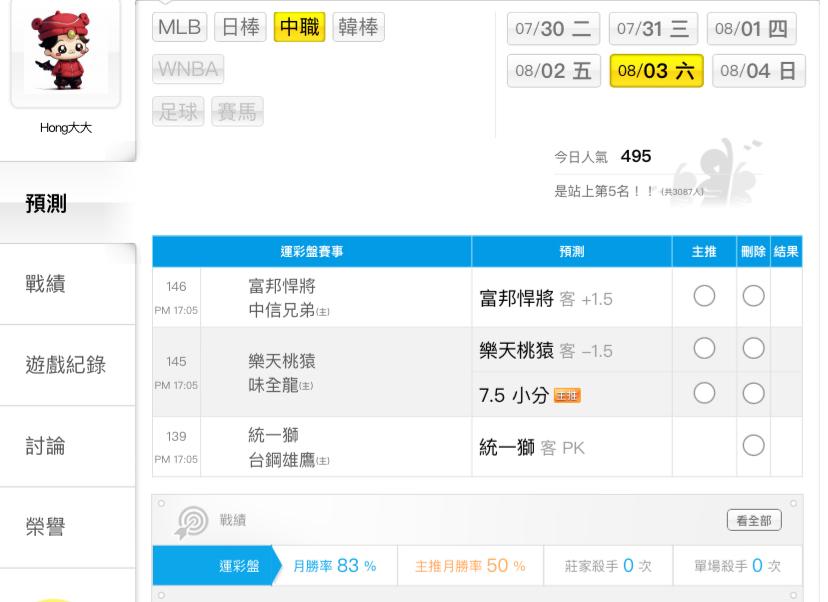Viewport: 828px width, 602px height.
Task: Open the 足球 category tab
Action: (x=178, y=111)
